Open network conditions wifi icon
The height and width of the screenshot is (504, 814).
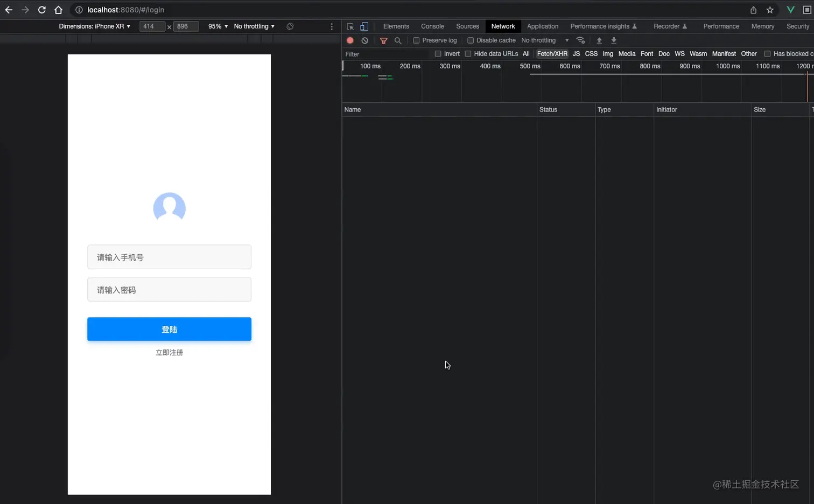click(580, 40)
